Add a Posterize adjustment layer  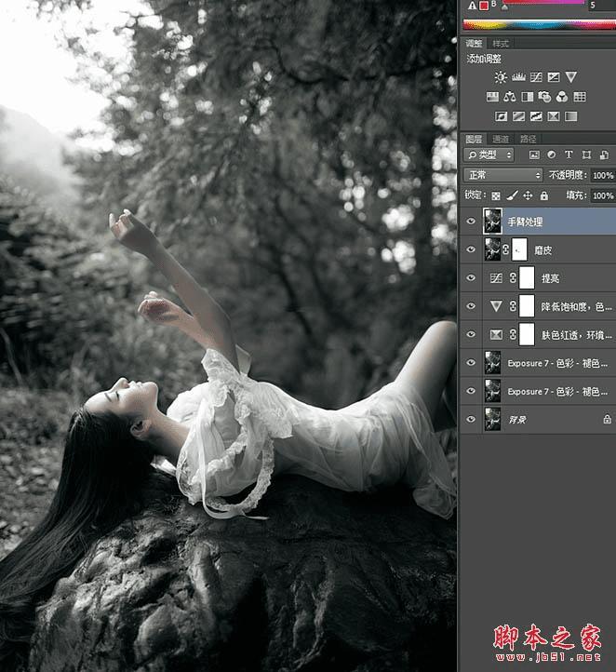click(518, 116)
